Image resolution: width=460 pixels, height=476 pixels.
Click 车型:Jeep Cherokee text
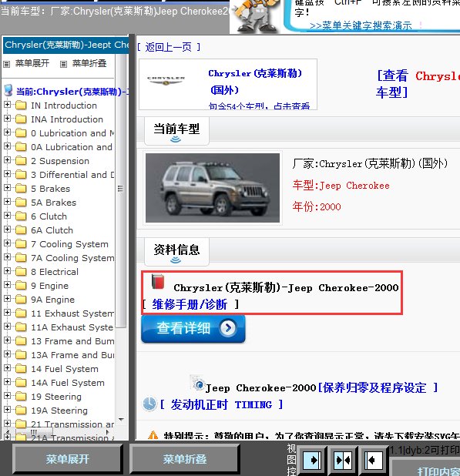pyautogui.click(x=341, y=185)
